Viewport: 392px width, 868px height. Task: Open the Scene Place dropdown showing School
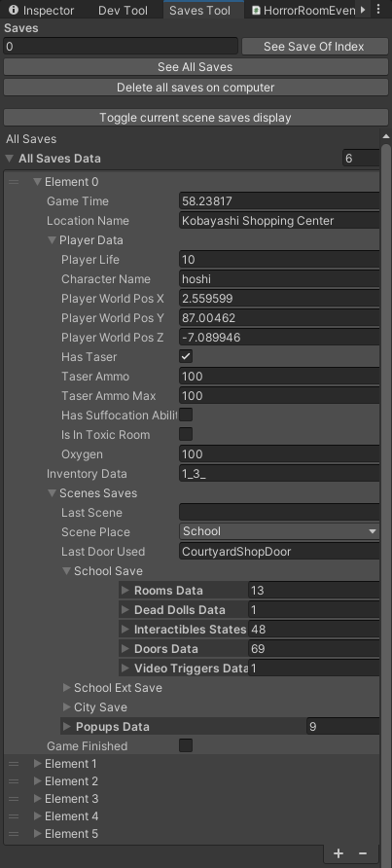pos(279,531)
